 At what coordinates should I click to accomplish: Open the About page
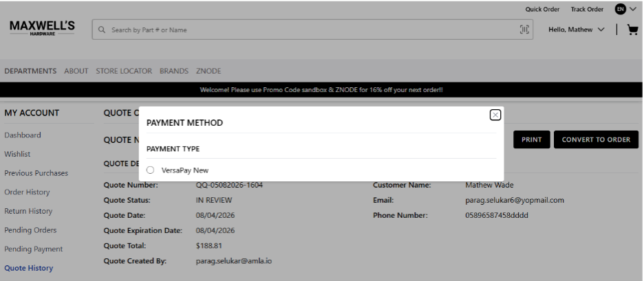[x=76, y=71]
